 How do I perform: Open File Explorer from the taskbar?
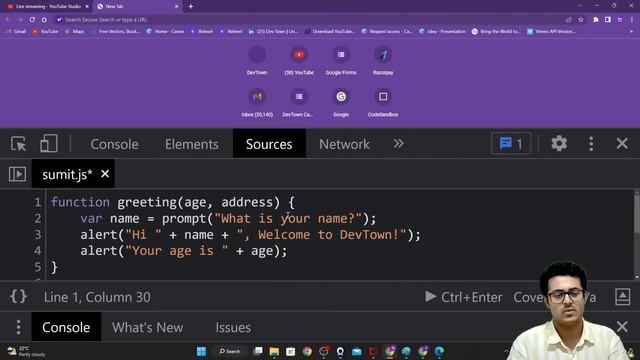[x=274, y=351]
